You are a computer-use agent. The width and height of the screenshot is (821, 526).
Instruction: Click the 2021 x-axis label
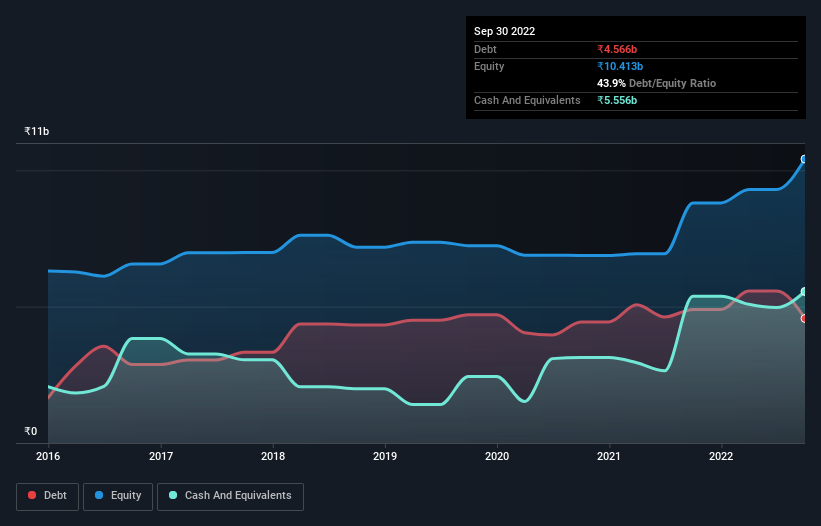point(609,456)
